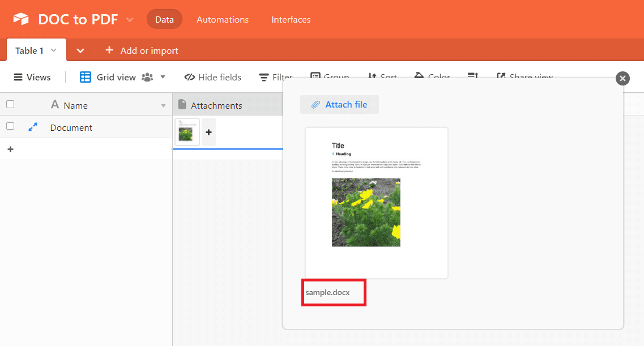Viewport: 644px width, 346px height.
Task: Click Add or import
Action: click(x=141, y=50)
